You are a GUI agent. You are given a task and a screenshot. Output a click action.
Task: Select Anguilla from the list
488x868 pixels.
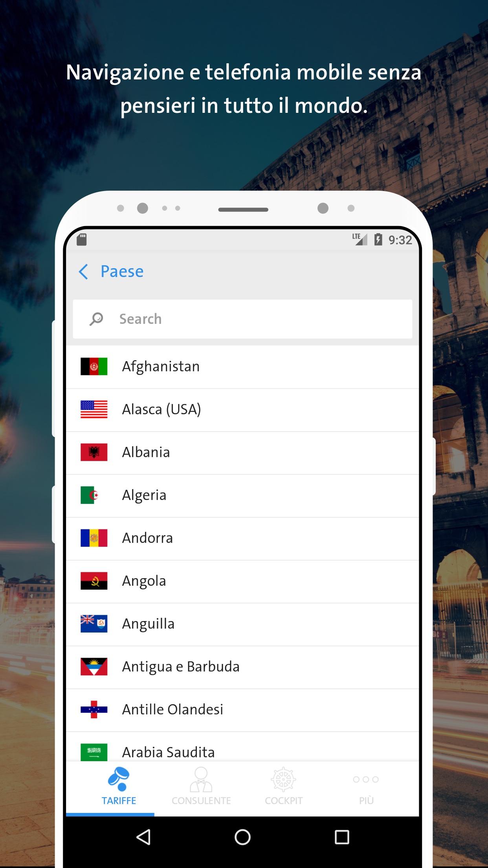(242, 624)
